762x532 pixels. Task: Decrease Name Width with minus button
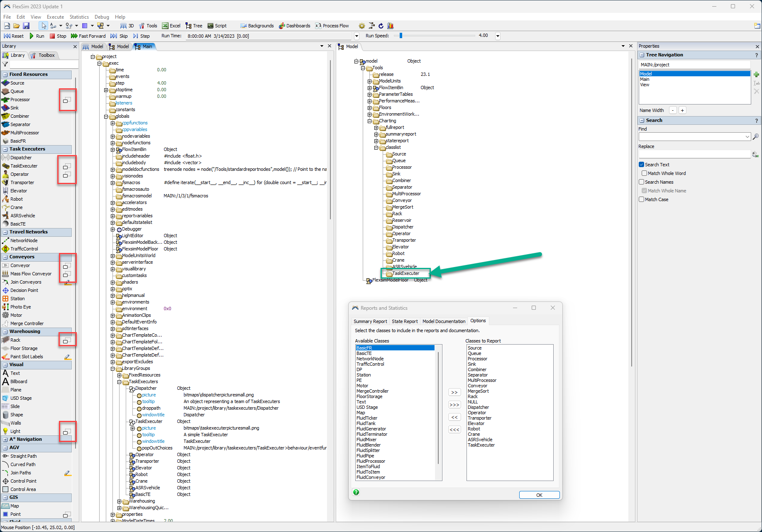[x=673, y=110]
